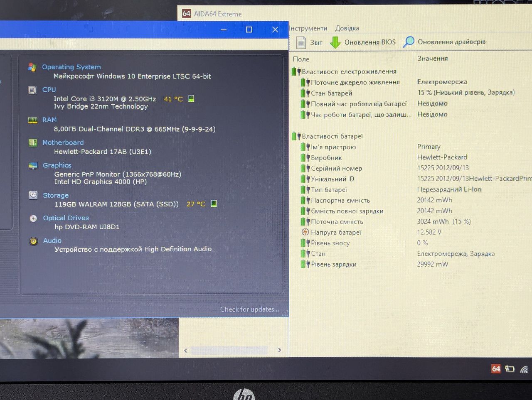Click the Intel Core i3 3120M text

coord(105,99)
